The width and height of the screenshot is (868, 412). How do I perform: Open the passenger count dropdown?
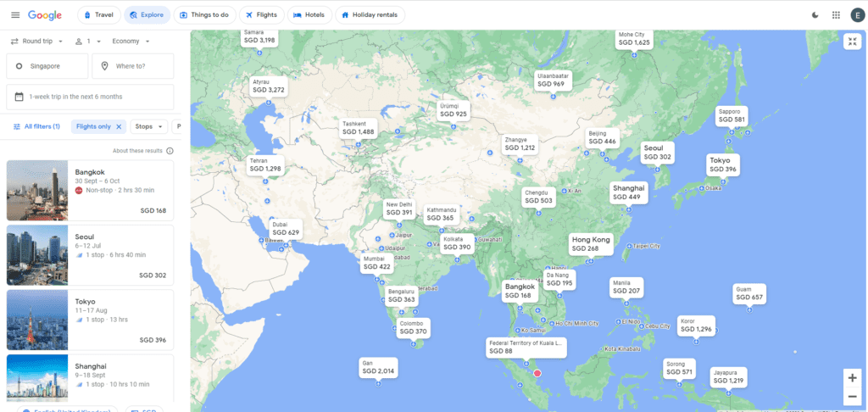tap(90, 42)
